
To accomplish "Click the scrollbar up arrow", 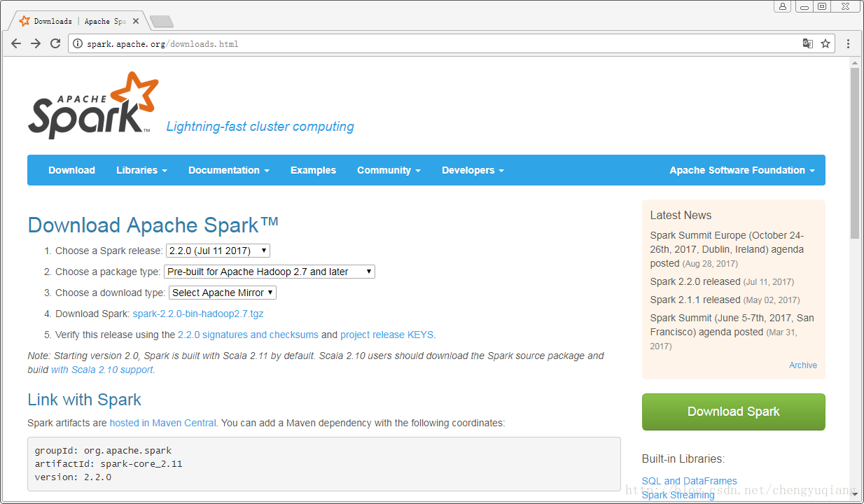I will (x=854, y=62).
